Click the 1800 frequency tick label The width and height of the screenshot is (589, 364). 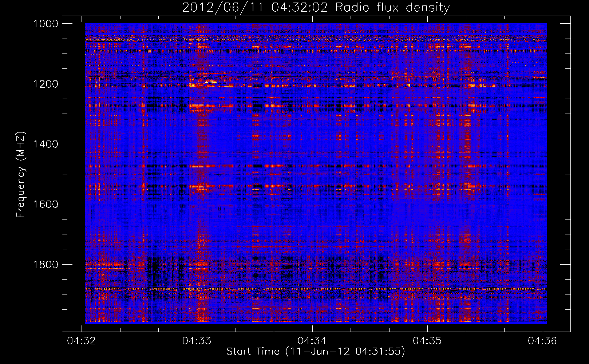pyautogui.click(x=46, y=265)
